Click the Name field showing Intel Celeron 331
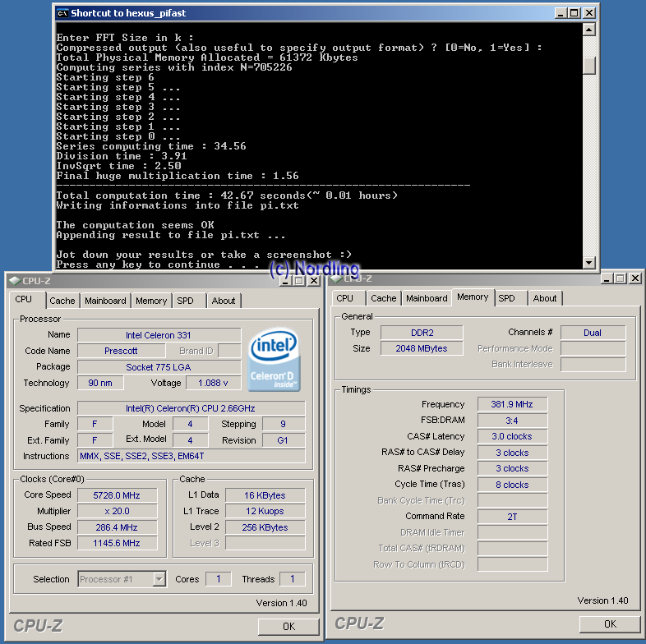Screen dimensions: 646x644 (x=159, y=335)
